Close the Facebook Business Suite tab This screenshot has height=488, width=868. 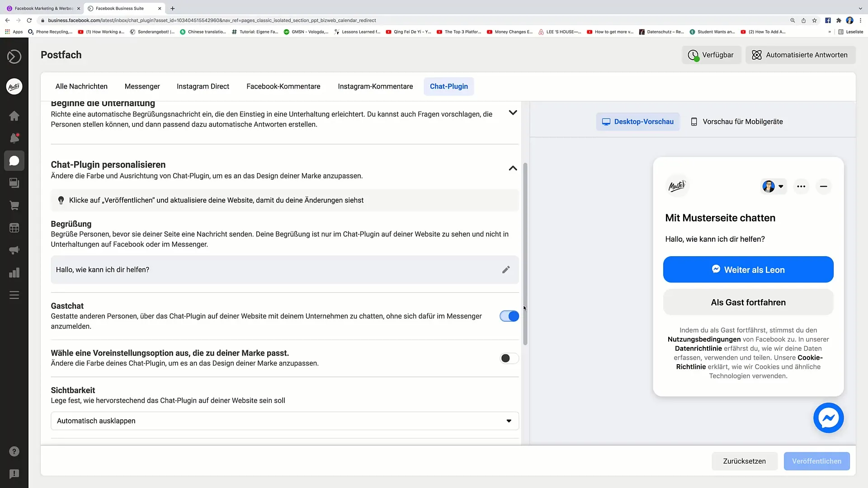coord(160,8)
